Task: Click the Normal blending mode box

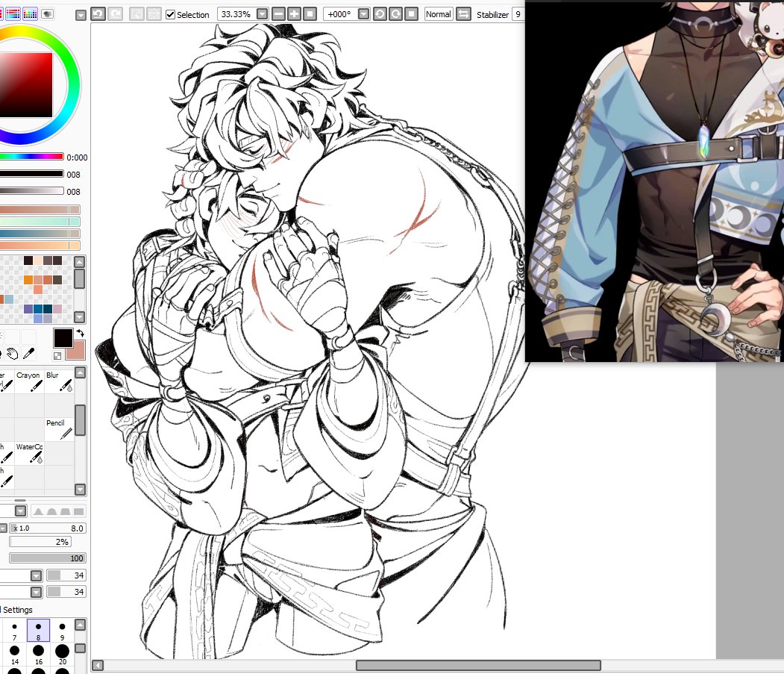Action: pyautogui.click(x=439, y=14)
